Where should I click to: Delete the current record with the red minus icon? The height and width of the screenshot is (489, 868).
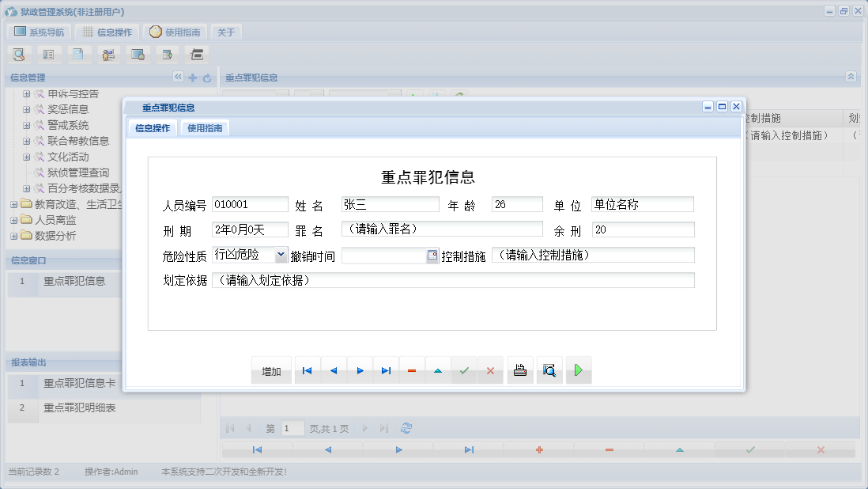tap(412, 370)
